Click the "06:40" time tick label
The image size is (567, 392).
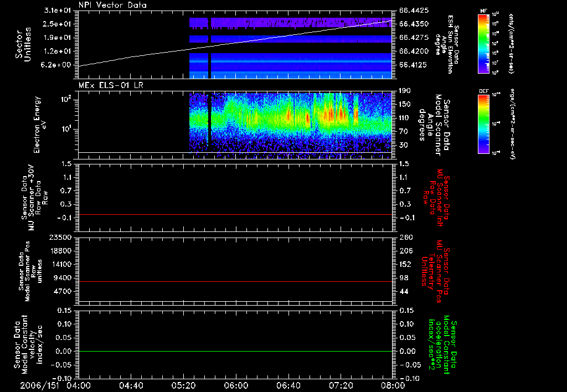[x=288, y=385]
